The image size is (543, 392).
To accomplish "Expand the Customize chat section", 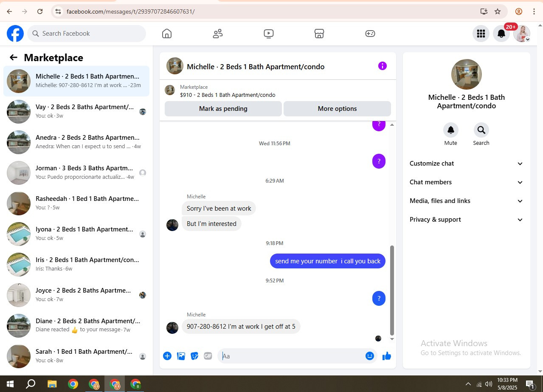I will coord(466,164).
